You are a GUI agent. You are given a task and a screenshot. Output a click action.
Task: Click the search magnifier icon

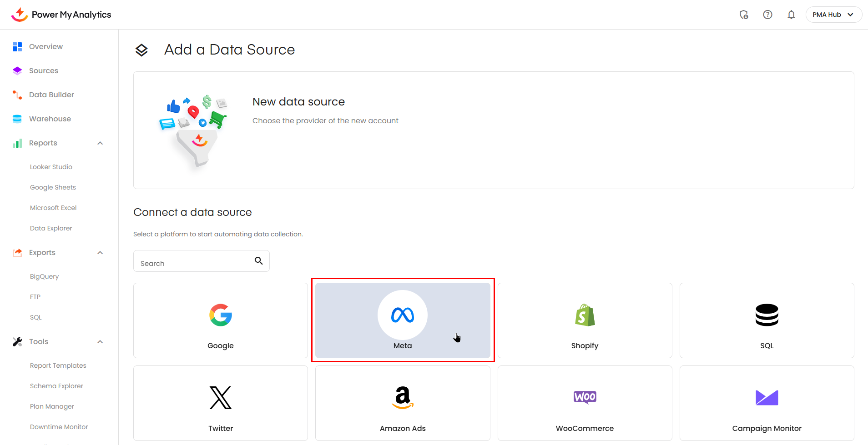point(258,261)
